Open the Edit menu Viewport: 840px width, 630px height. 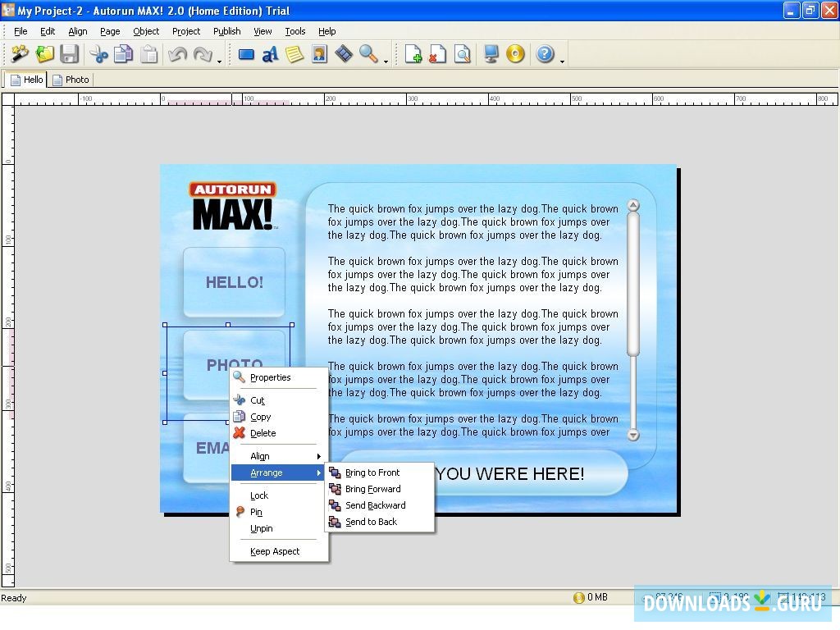[48, 31]
